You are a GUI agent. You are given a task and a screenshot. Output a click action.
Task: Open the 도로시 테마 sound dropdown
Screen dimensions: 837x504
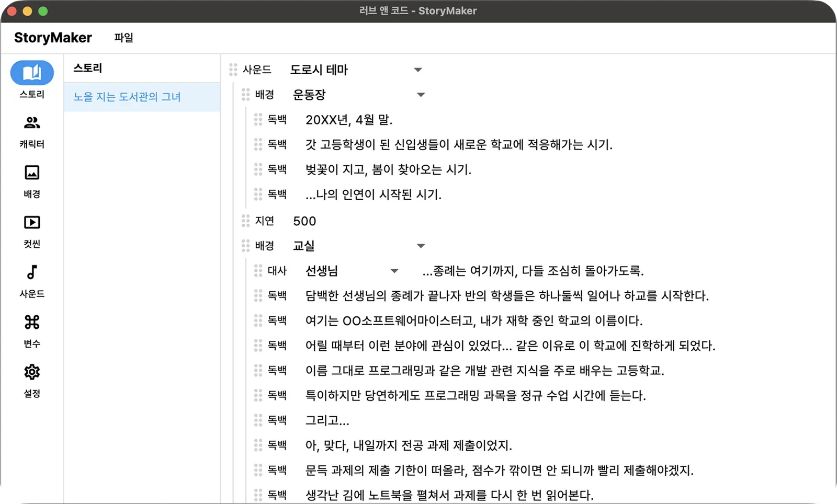tap(356, 70)
